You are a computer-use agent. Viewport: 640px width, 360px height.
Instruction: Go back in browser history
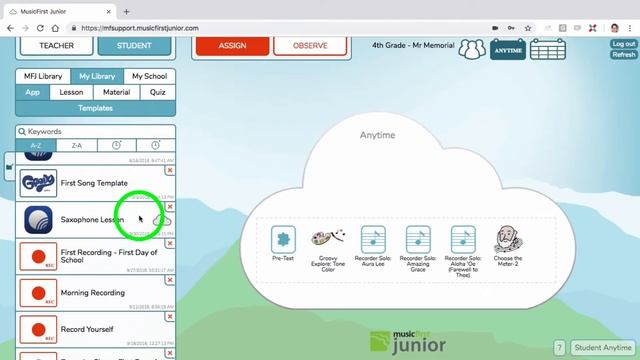[10, 28]
